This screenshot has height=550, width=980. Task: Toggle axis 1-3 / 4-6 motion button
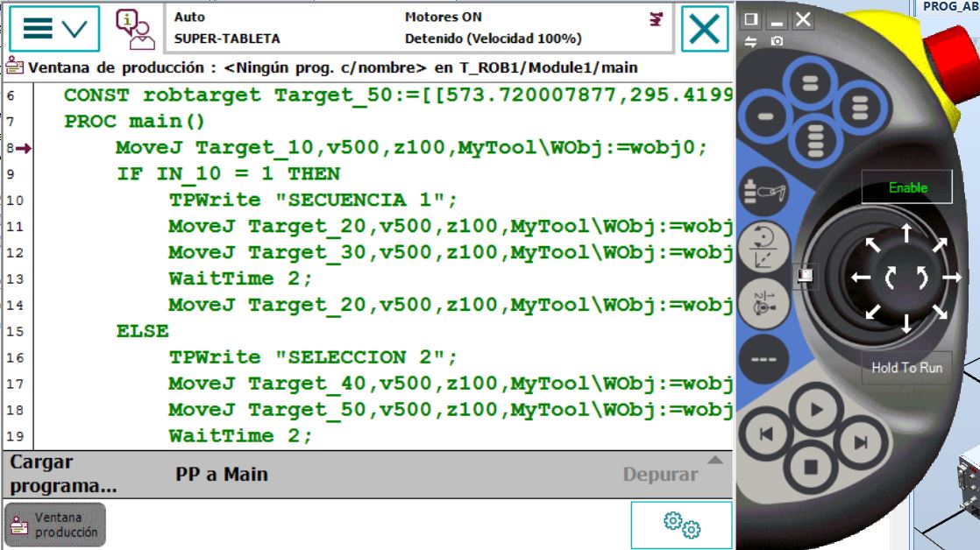pos(763,303)
